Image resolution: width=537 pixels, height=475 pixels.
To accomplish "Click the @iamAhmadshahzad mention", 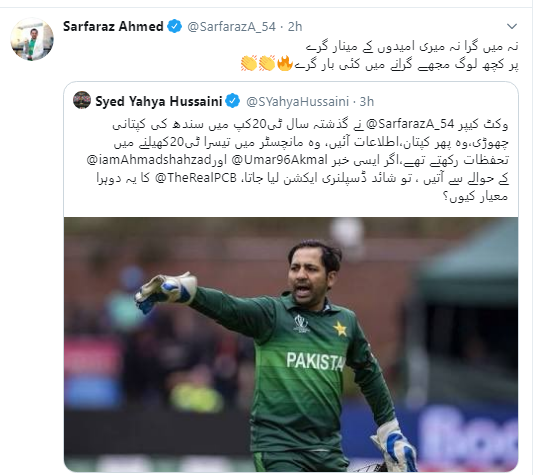I will tap(149, 160).
